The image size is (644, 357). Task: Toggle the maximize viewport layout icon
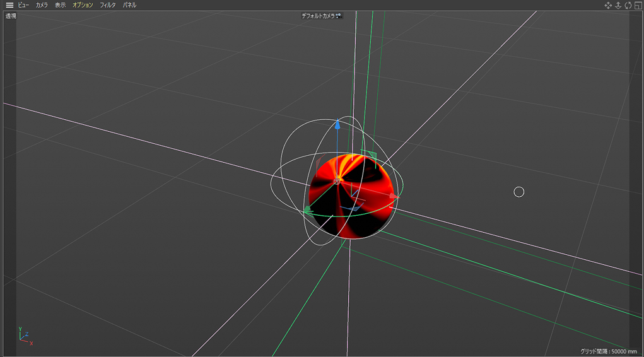[x=638, y=5]
